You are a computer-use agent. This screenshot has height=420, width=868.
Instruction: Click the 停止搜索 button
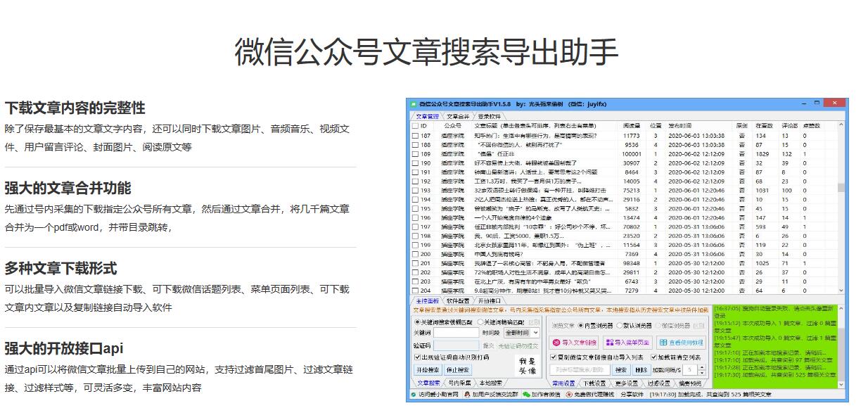pos(457,369)
